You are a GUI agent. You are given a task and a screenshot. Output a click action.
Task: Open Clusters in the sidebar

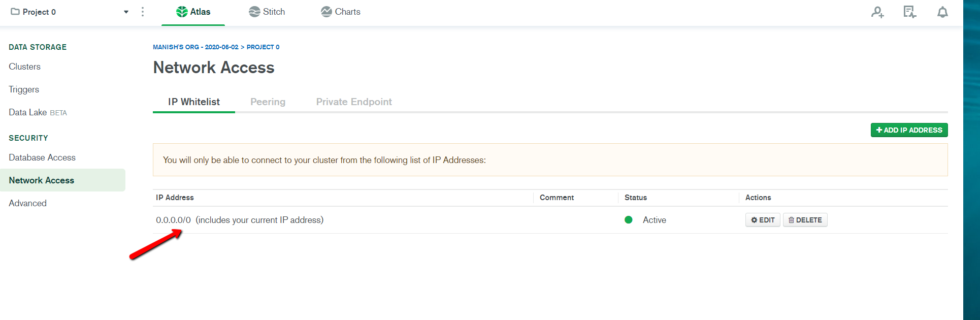click(x=24, y=67)
